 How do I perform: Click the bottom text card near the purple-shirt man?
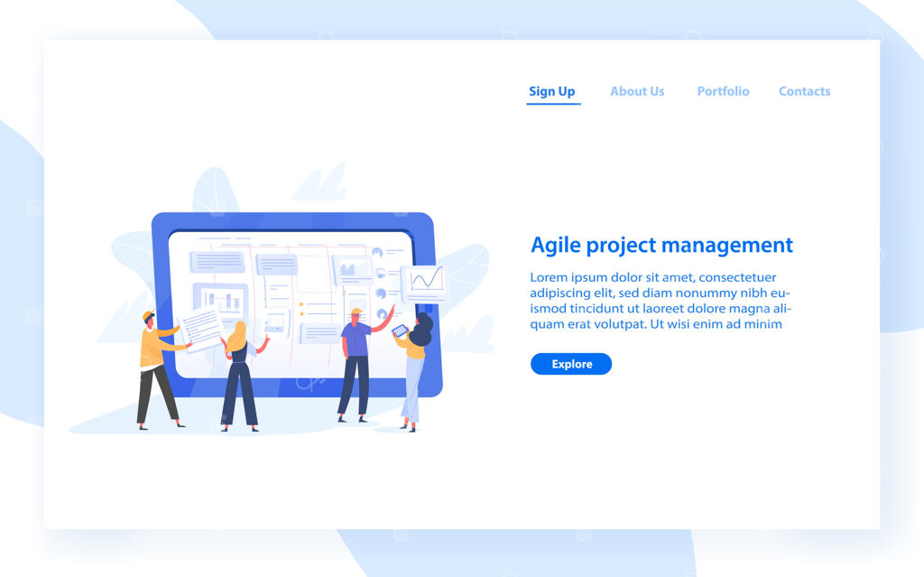click(319, 334)
